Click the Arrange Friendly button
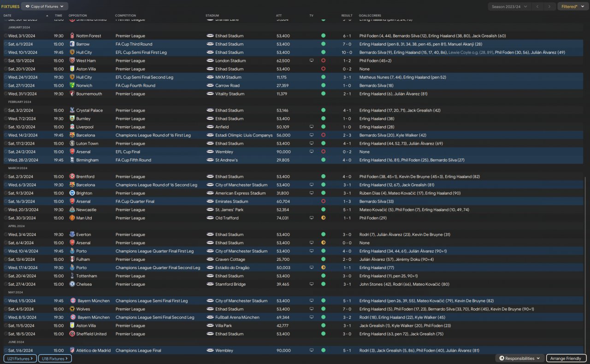 (566, 358)
